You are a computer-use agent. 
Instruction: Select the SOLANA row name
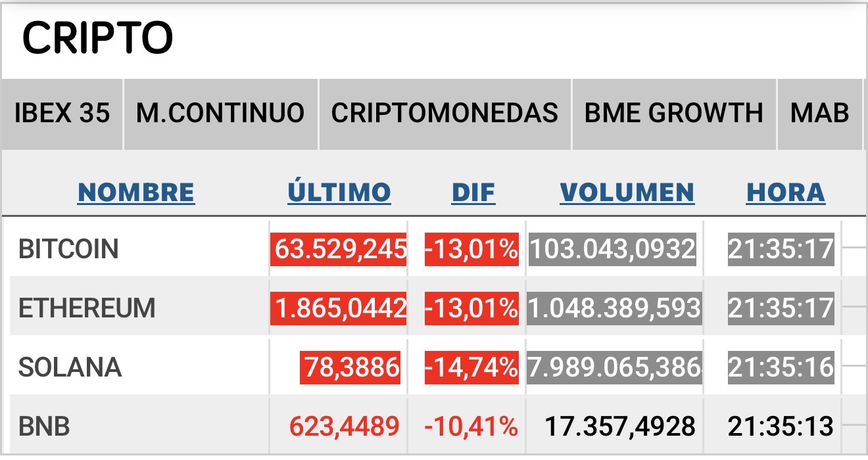(70, 367)
